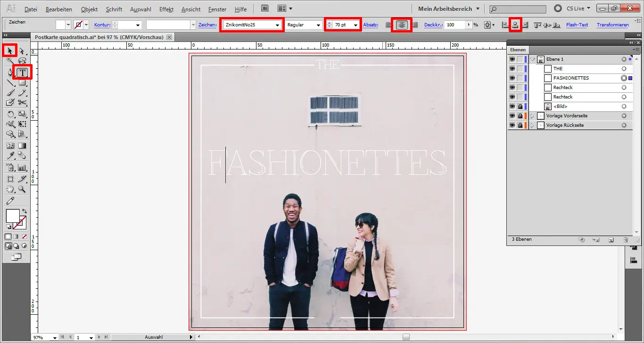Hide the FASHIONETTES layer

[x=512, y=78]
